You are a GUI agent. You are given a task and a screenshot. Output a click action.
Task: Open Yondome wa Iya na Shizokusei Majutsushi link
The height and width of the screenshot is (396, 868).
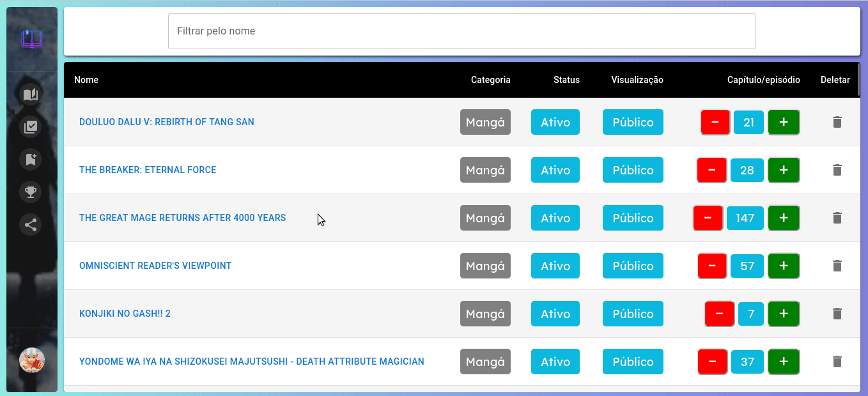pos(252,362)
